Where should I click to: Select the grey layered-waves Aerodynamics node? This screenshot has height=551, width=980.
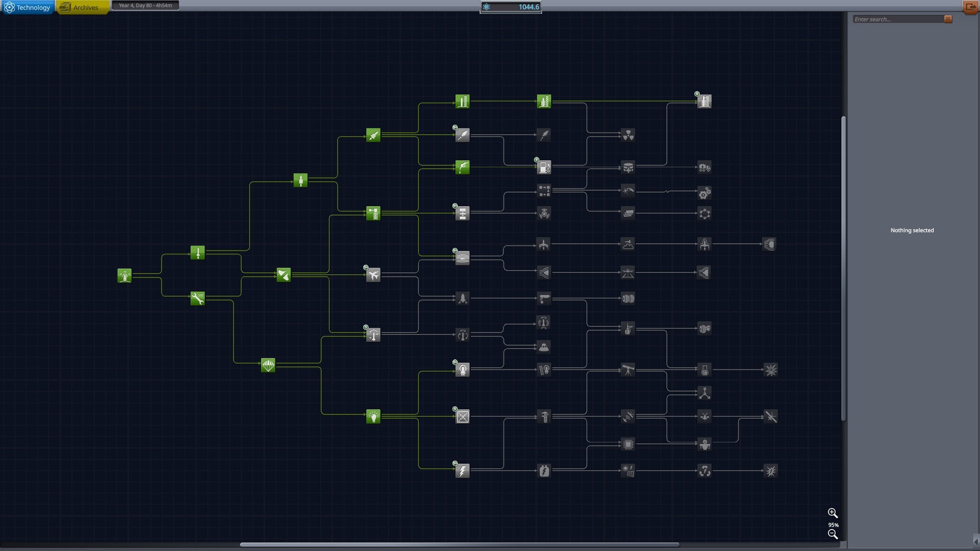[462, 258]
